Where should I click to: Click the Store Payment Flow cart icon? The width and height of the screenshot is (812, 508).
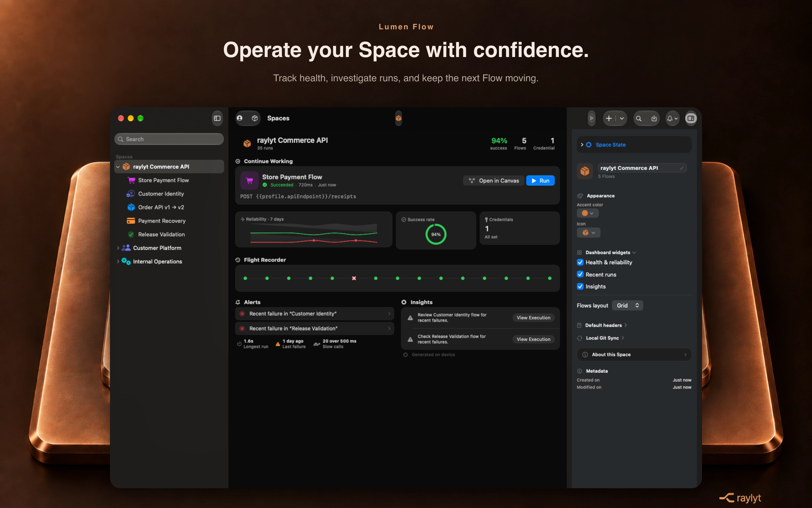[x=249, y=180]
